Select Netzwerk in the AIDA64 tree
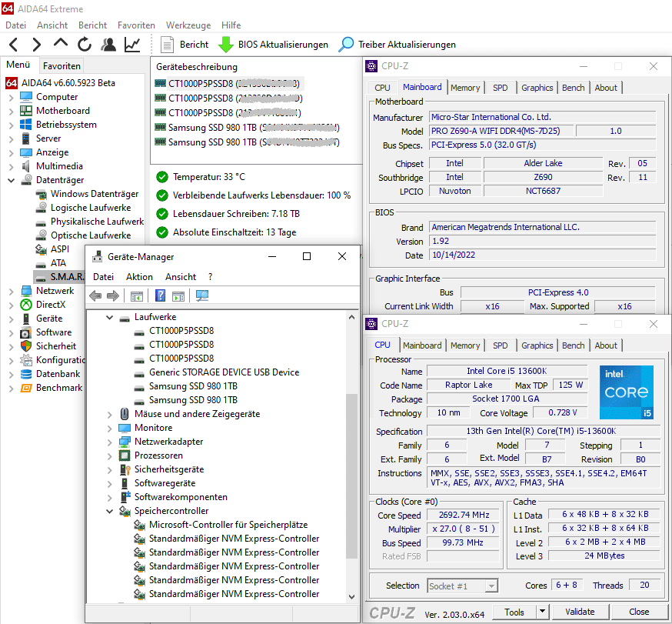672x624 pixels. pos(55,291)
